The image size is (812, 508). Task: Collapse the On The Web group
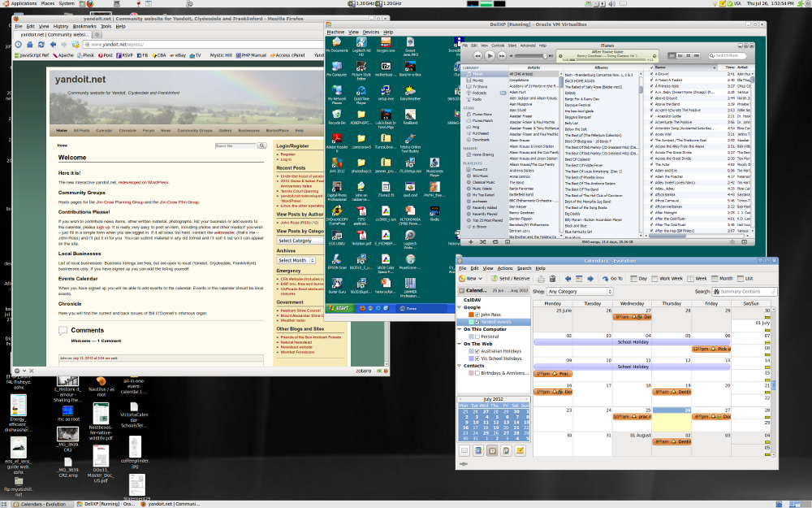click(x=460, y=344)
